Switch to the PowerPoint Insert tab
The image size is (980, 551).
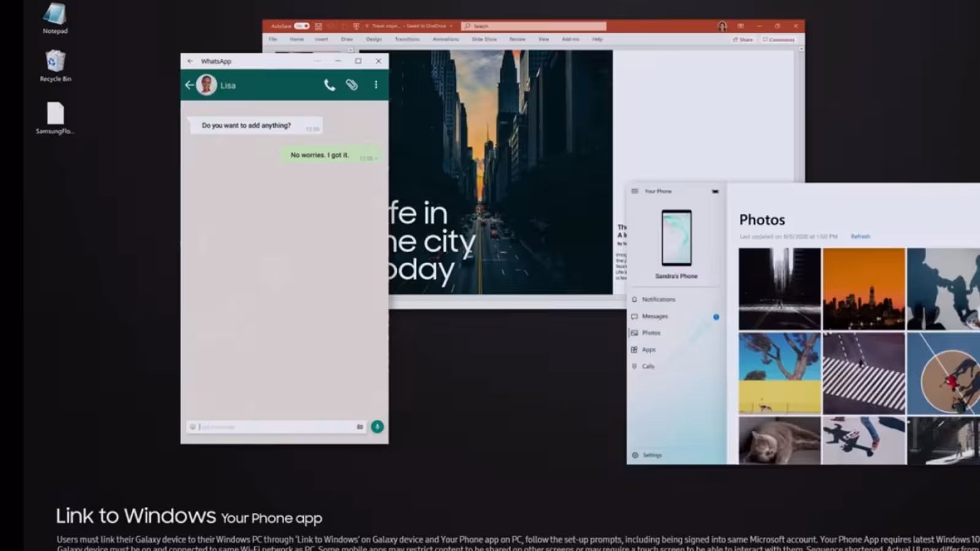point(322,39)
